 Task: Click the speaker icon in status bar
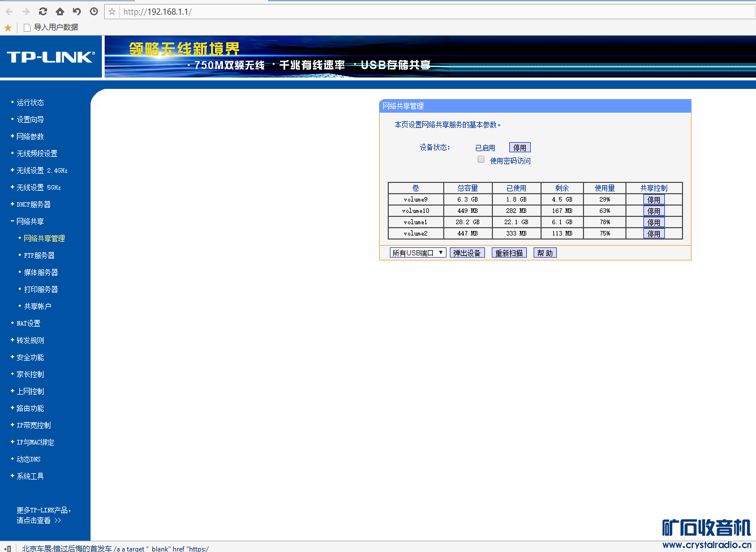tap(8, 549)
